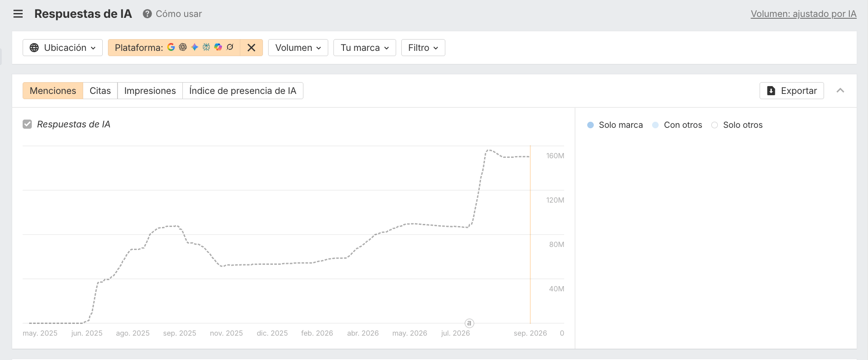The image size is (868, 360).
Task: Open the Filtro dropdown
Action: 423,48
